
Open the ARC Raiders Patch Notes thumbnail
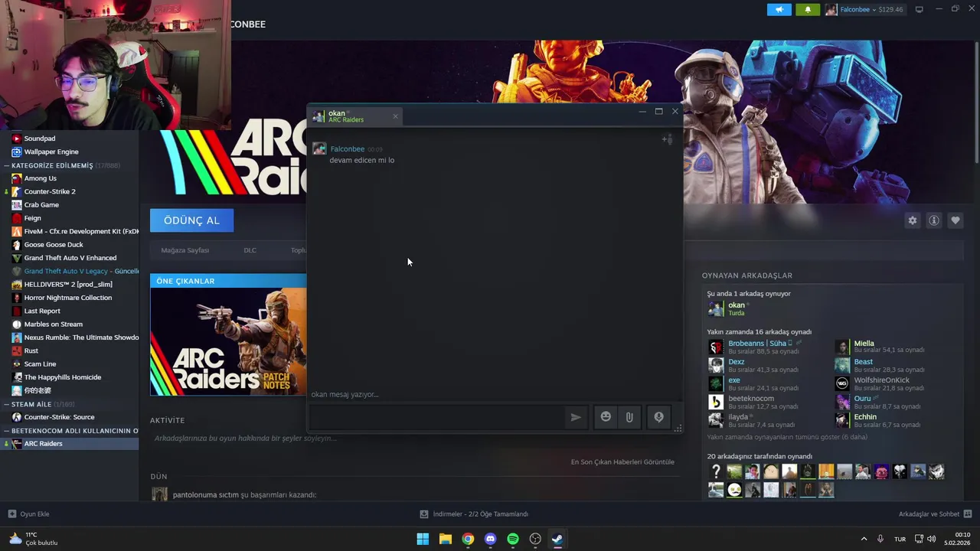tap(228, 341)
